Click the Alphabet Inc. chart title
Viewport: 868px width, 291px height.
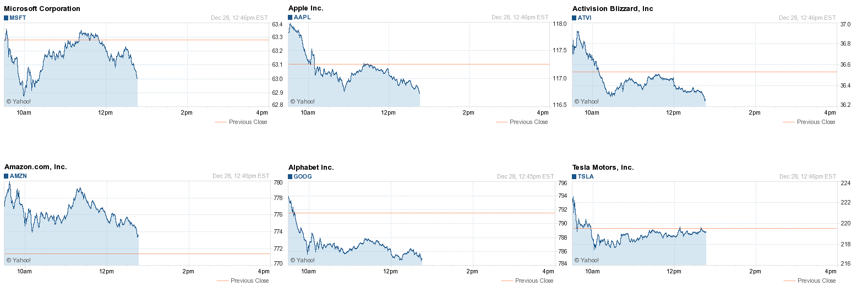pyautogui.click(x=311, y=167)
